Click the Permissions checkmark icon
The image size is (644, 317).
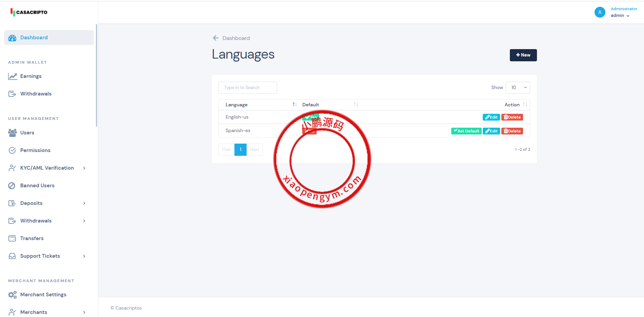tap(12, 150)
